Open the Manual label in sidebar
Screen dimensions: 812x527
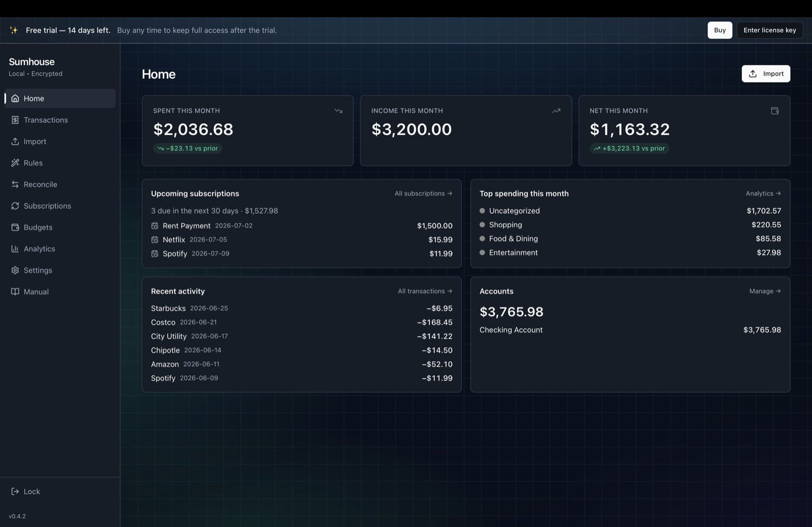click(x=36, y=292)
